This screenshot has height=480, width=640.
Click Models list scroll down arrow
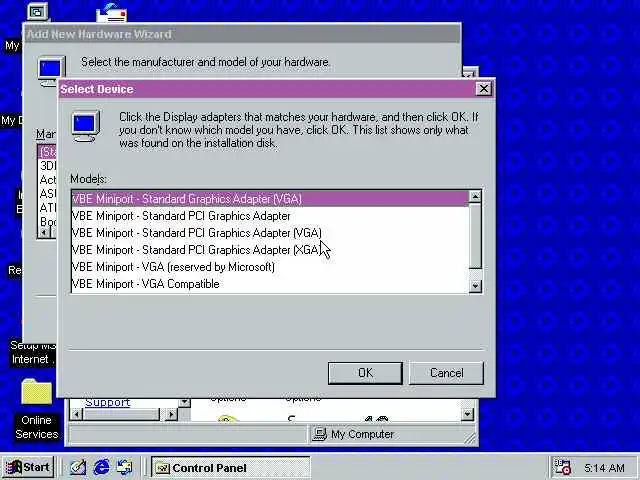[475, 286]
